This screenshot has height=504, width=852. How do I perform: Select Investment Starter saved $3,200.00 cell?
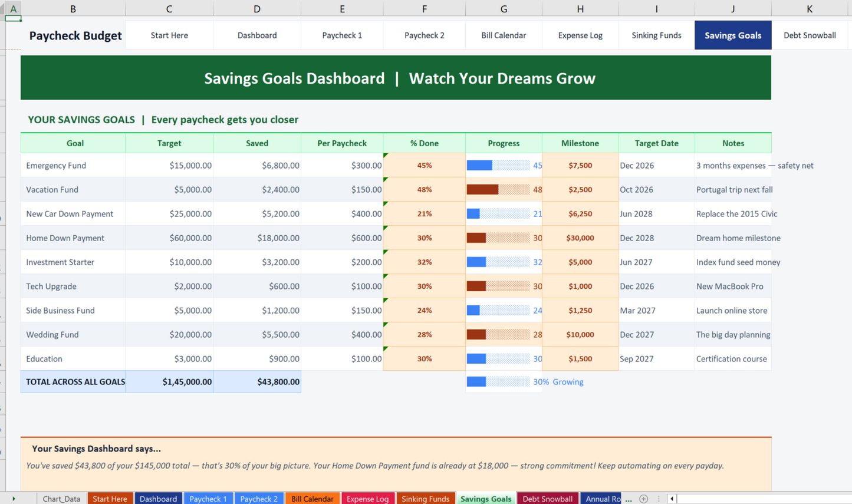click(x=257, y=262)
